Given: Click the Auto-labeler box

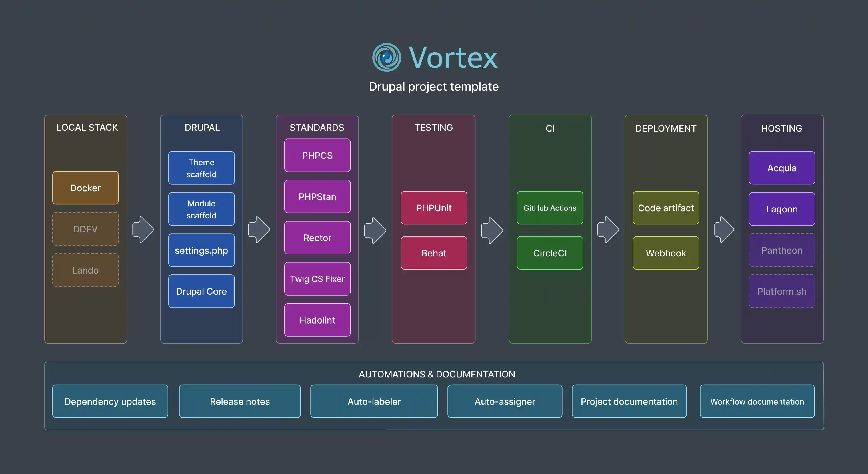Looking at the screenshot, I should pos(374,401).
